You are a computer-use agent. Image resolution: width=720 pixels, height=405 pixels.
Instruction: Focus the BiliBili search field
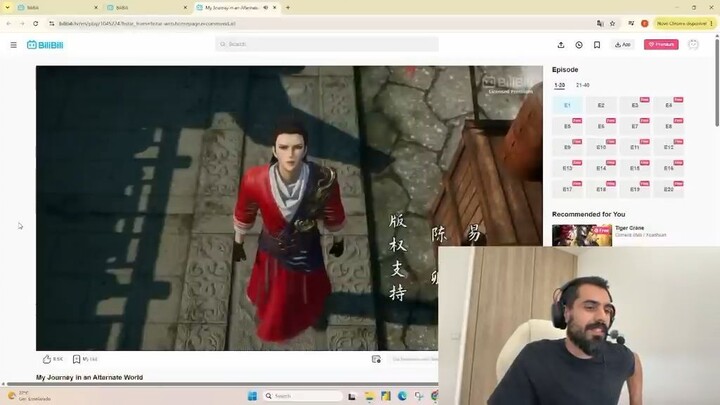click(326, 44)
